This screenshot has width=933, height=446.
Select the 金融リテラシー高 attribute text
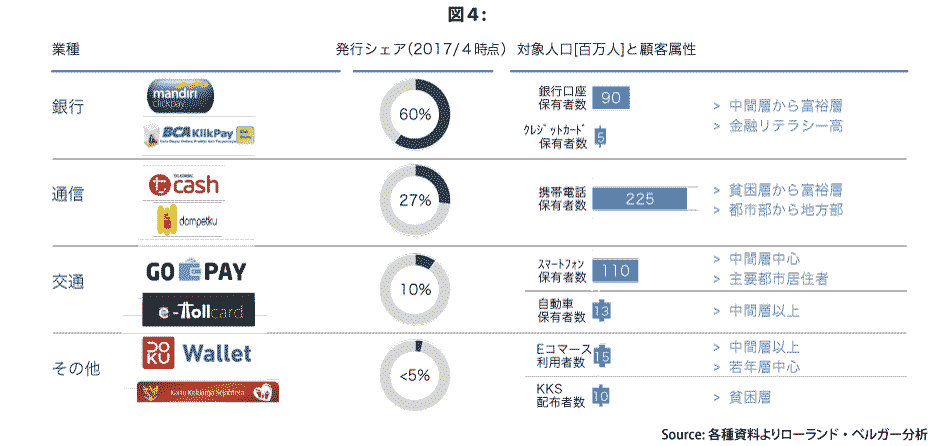(785, 126)
